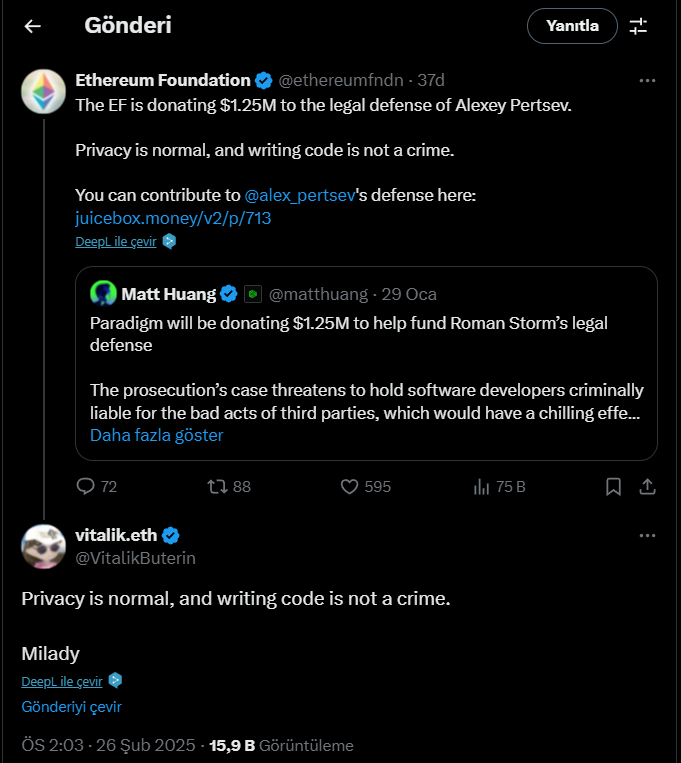This screenshot has height=763, width=681.
Task: Open the @alex_pertsev mention
Action: (300, 195)
